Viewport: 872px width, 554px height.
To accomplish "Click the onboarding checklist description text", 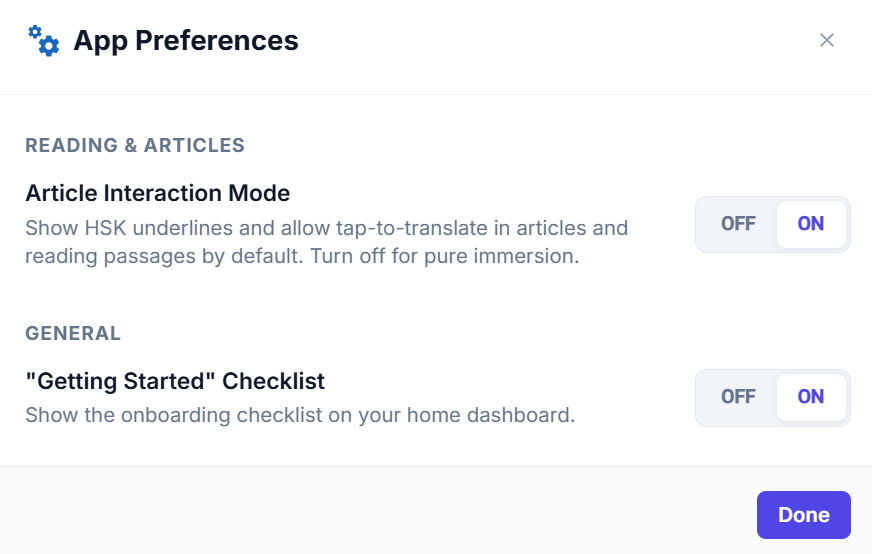I will [300, 415].
